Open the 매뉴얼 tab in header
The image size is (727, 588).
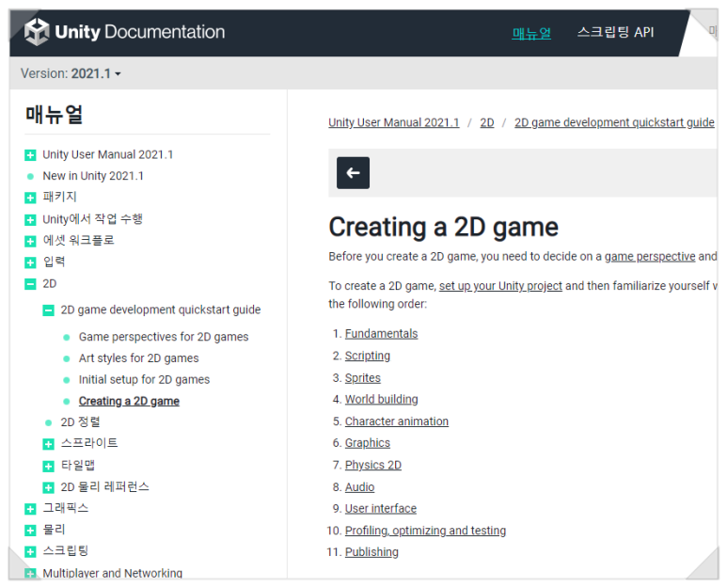pos(531,33)
